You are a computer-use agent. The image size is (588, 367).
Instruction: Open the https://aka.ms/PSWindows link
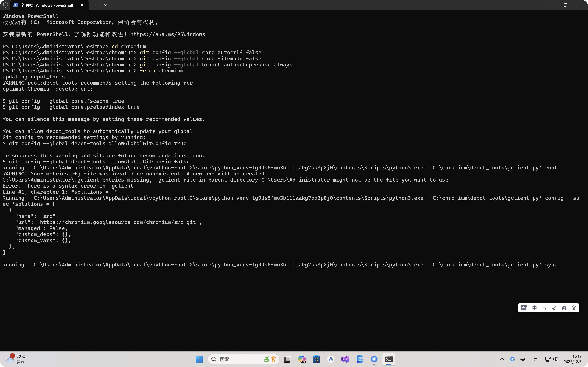(167, 34)
